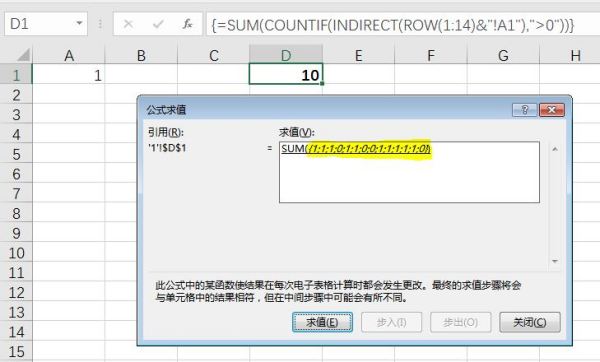This screenshot has width=600, height=362.
Task: Select row 3 header
Action: 16,114
